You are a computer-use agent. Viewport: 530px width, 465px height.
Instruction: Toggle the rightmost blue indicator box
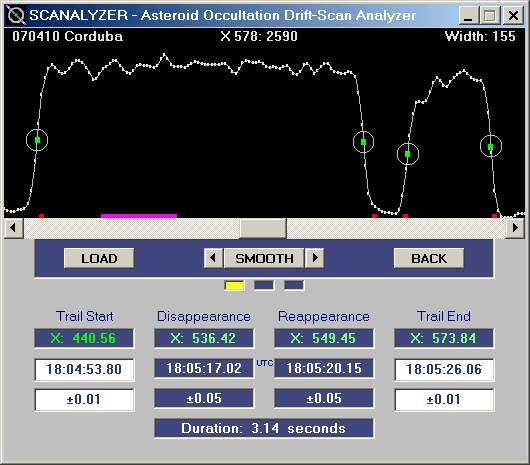294,285
